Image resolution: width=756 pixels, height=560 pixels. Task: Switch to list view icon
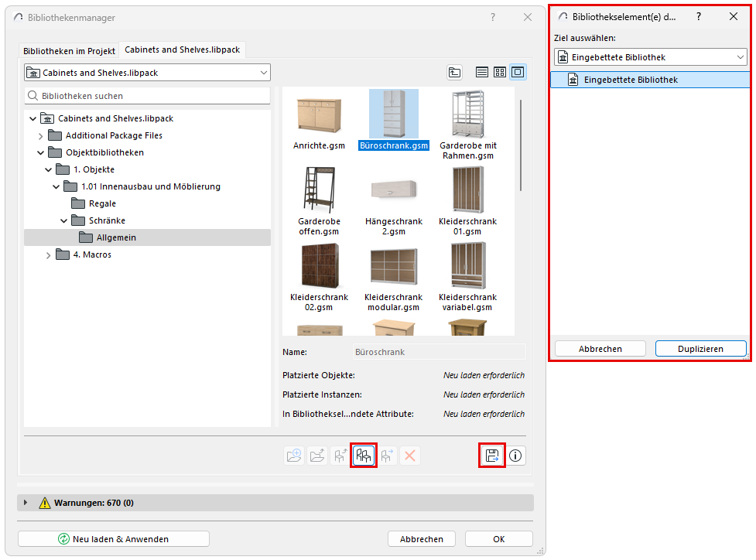481,72
